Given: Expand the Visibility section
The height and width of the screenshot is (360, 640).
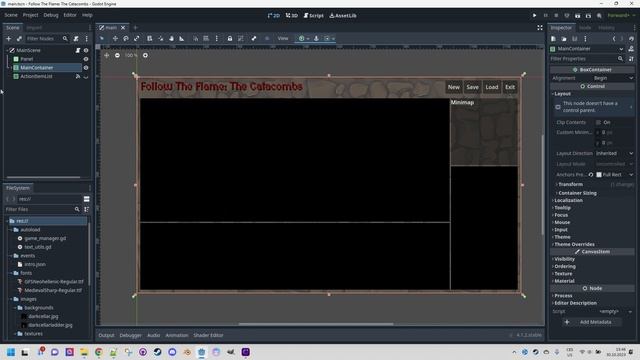Looking at the screenshot, I should tap(564, 259).
